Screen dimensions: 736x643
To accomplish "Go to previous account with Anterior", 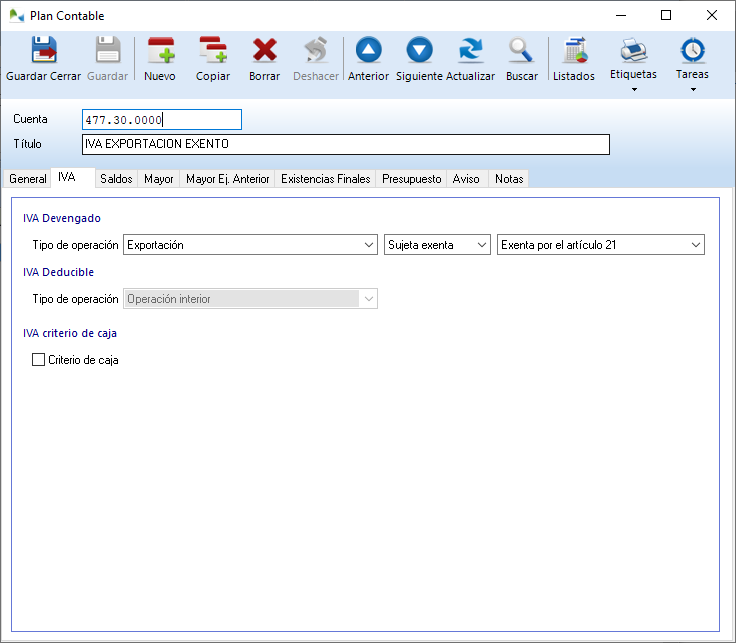I will (368, 49).
